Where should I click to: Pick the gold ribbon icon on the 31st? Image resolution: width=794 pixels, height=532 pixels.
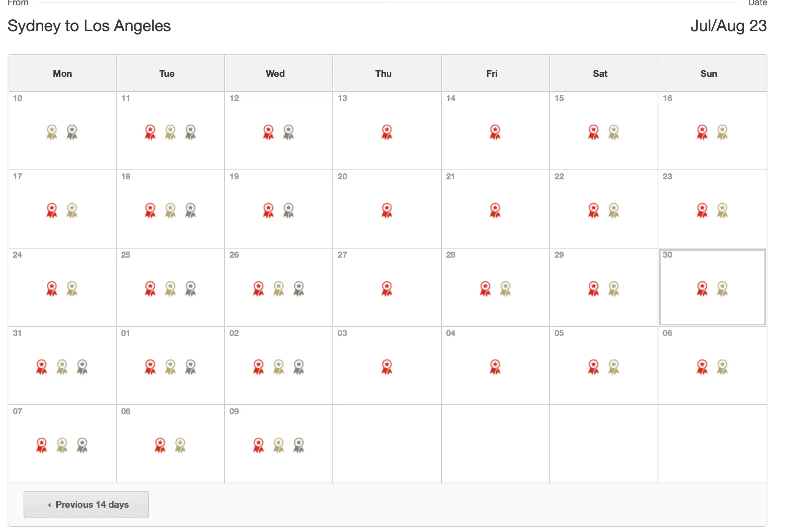point(62,367)
